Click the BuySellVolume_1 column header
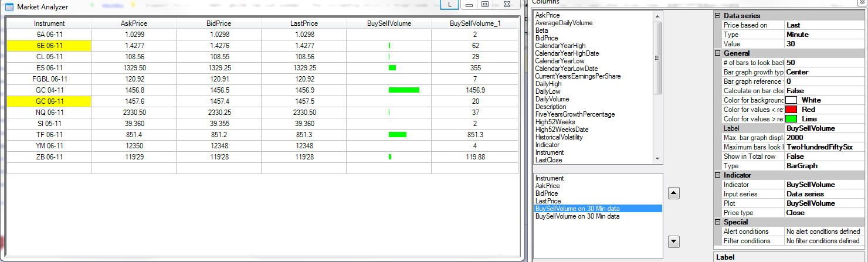The image size is (868, 262). coord(475,23)
